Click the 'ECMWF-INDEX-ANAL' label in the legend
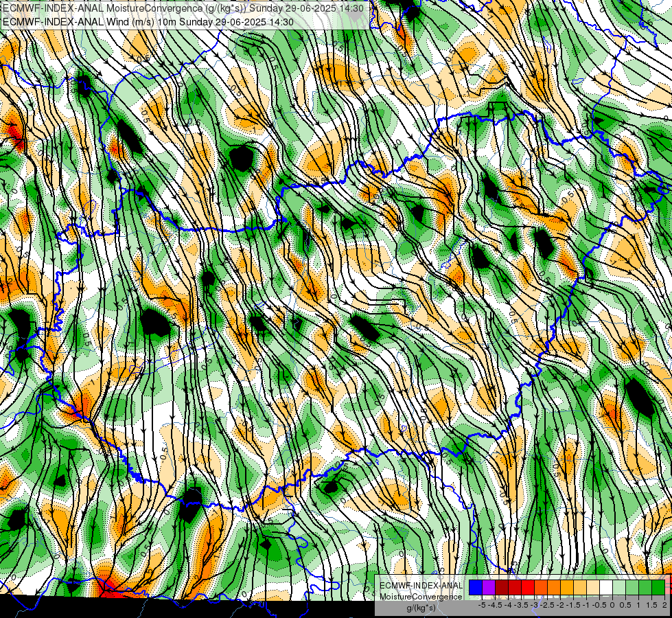 pyautogui.click(x=421, y=586)
